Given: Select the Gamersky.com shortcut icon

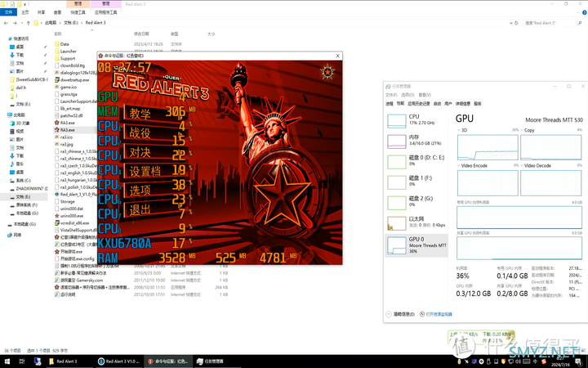Looking at the screenshot, I should [57, 280].
